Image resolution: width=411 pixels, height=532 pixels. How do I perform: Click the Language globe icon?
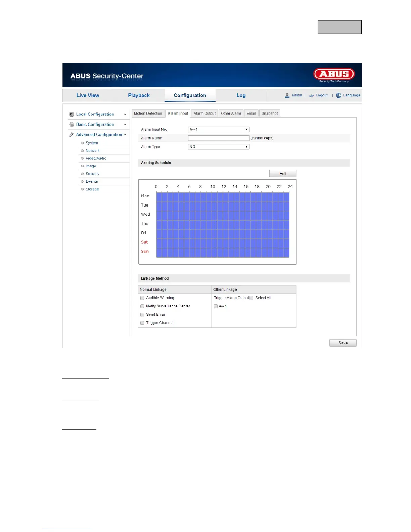(x=338, y=95)
